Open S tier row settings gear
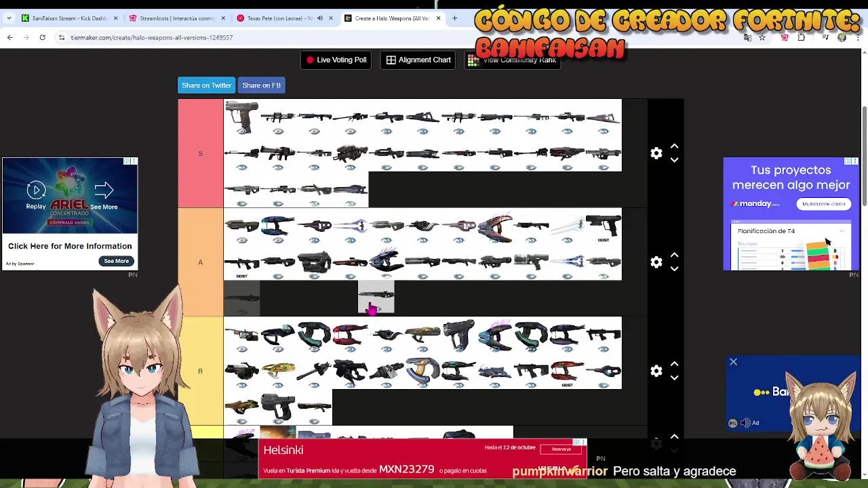This screenshot has width=868, height=488. tap(656, 153)
